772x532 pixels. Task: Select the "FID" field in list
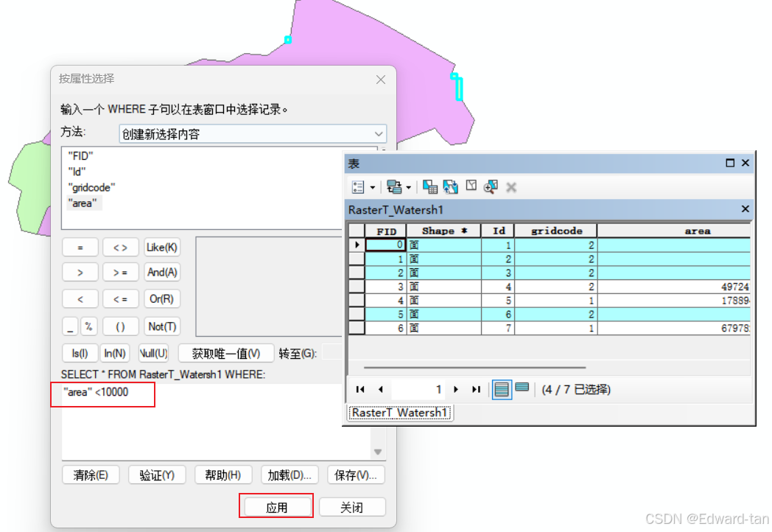click(x=81, y=156)
